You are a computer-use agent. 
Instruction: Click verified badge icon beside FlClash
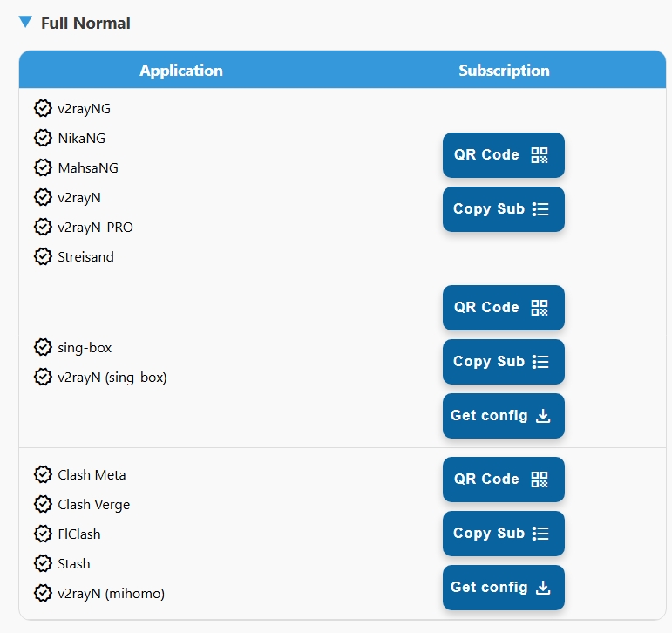pyautogui.click(x=43, y=534)
